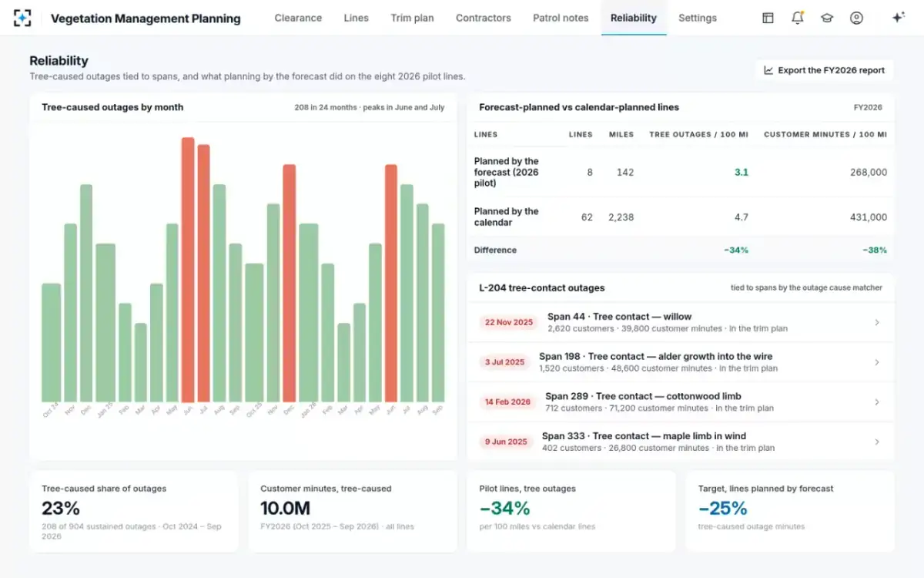Click the graduation cap learning icon
The width and height of the screenshot is (924, 578).
tap(827, 18)
